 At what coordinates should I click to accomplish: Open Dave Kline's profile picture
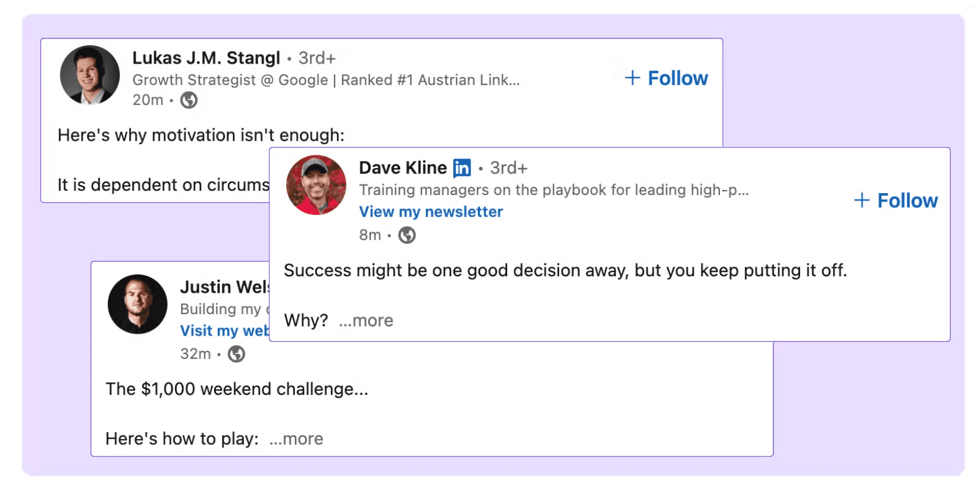[x=316, y=185]
